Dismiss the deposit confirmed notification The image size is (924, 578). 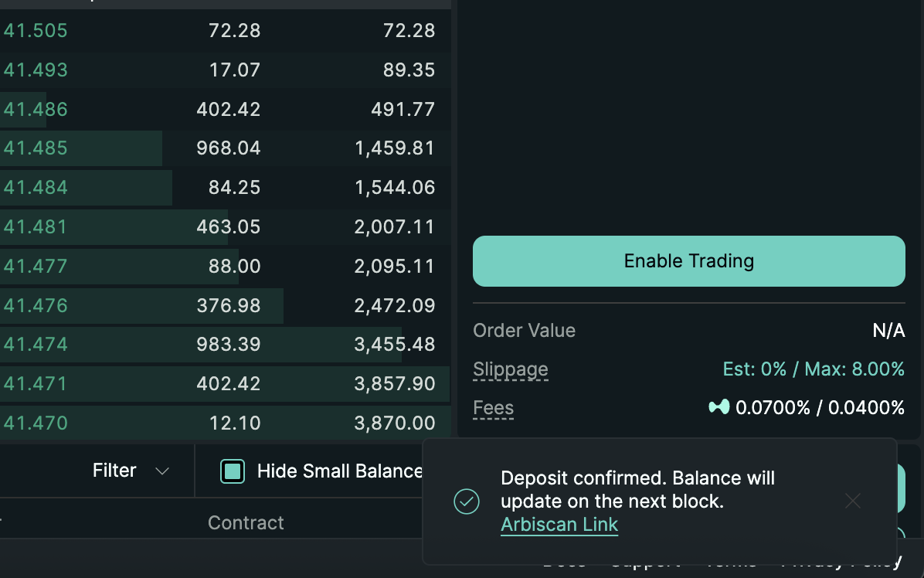[852, 501]
